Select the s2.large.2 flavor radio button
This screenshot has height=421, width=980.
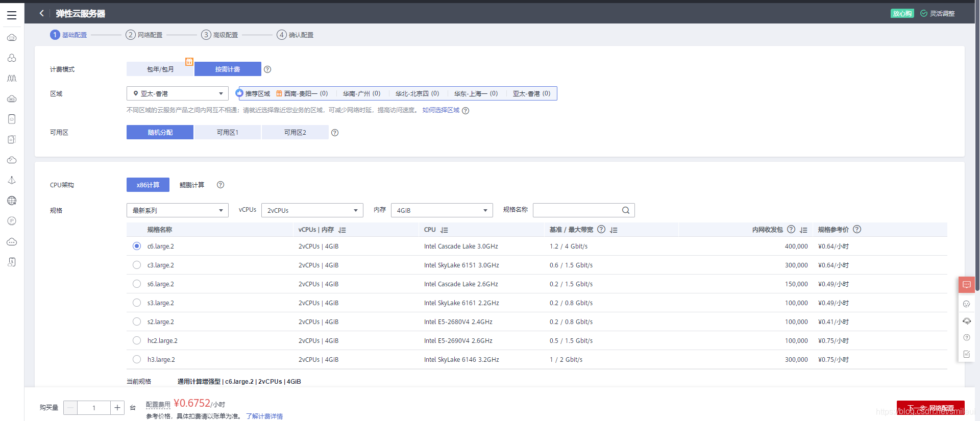pyautogui.click(x=137, y=321)
